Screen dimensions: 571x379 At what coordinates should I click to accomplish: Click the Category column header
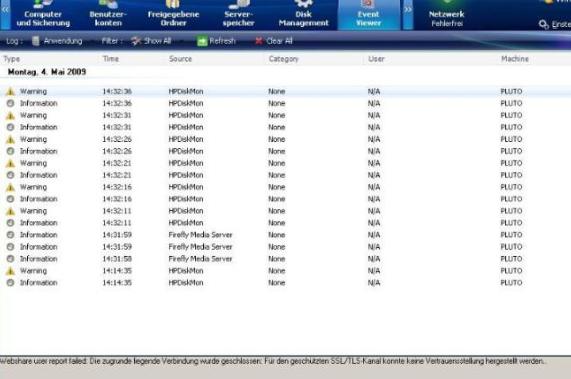coord(284,59)
